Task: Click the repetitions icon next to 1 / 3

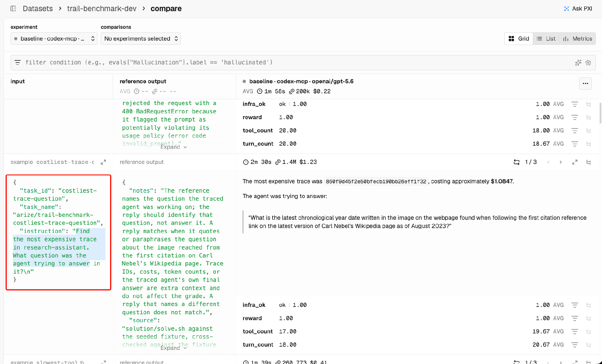Action: coord(517,162)
